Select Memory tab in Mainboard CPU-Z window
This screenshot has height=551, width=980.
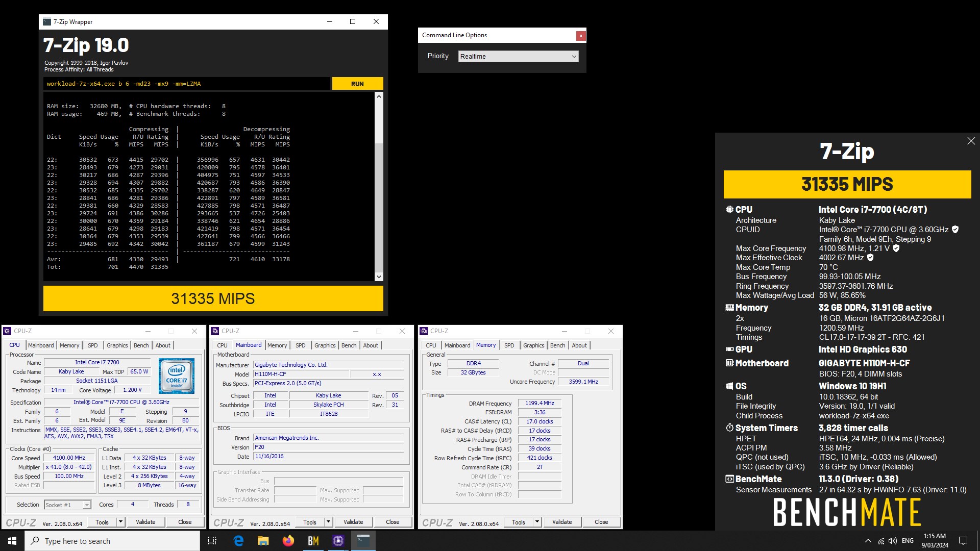click(x=277, y=345)
